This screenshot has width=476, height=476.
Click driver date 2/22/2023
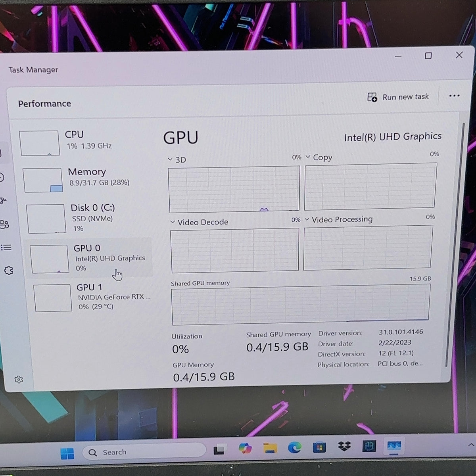click(395, 342)
